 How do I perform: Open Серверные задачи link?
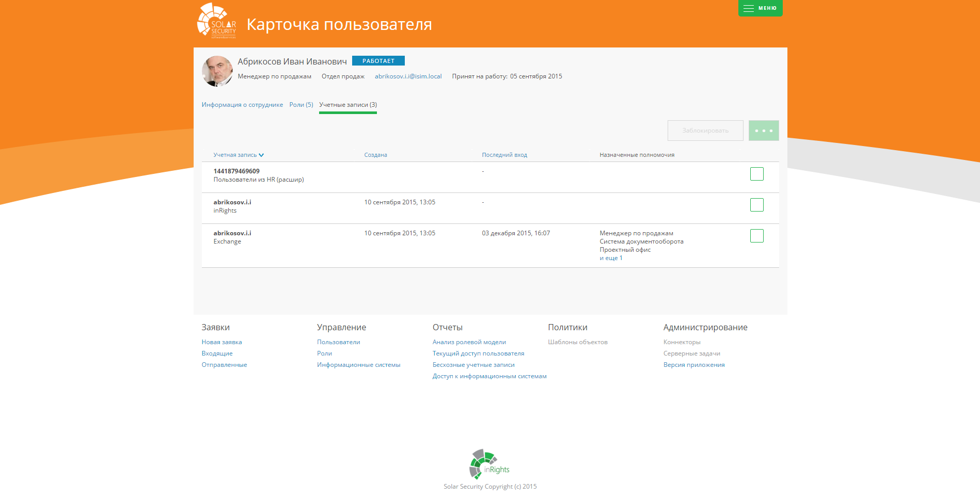[x=692, y=353]
